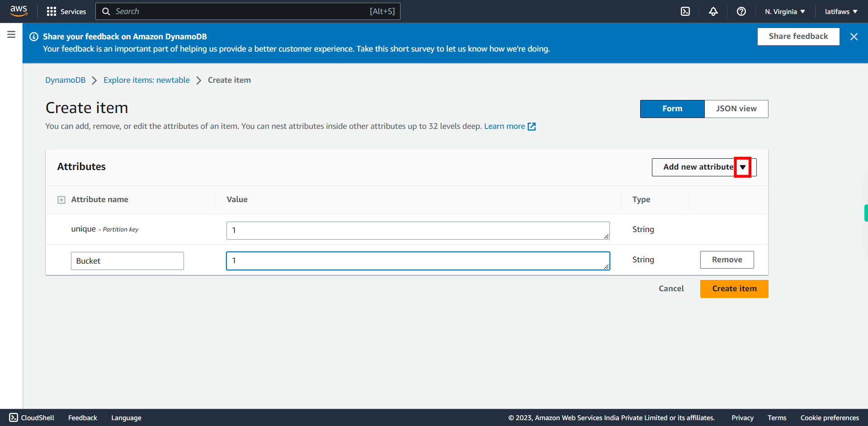Screen dimensions: 868x426
Task: Click the footer Feedback link
Action: click(x=83, y=418)
